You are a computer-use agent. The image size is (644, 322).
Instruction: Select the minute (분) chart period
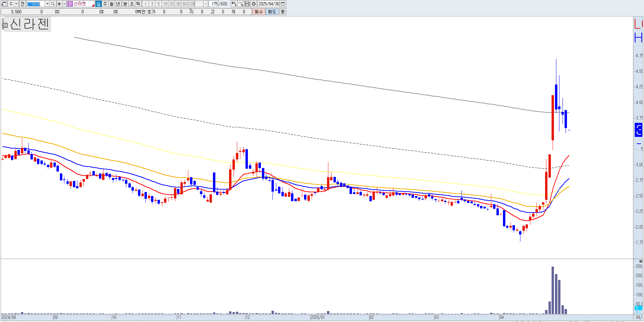(x=125, y=4)
